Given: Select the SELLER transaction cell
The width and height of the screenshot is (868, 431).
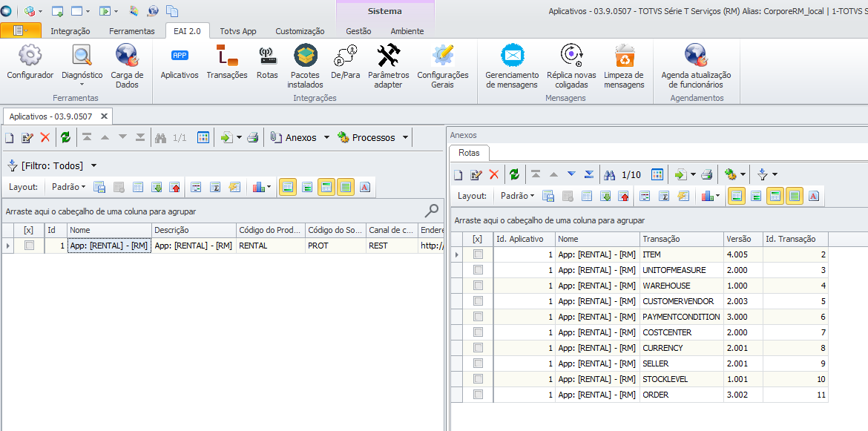Looking at the screenshot, I should click(x=681, y=363).
